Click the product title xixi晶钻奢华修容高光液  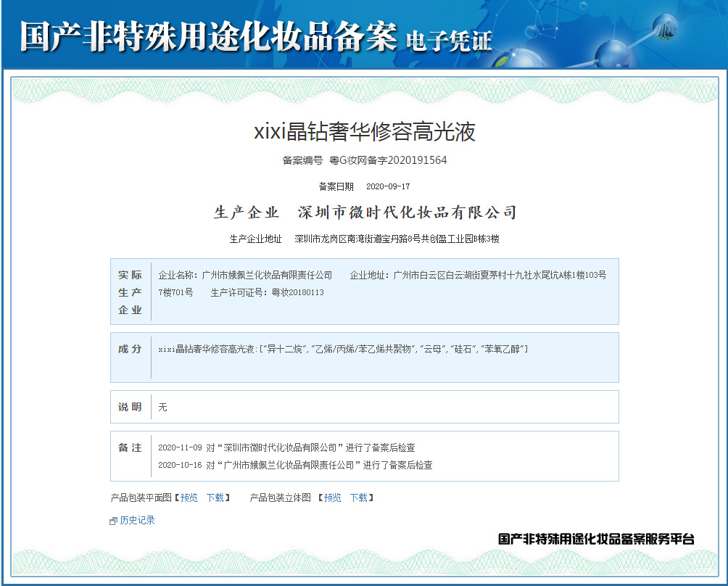coord(365,131)
